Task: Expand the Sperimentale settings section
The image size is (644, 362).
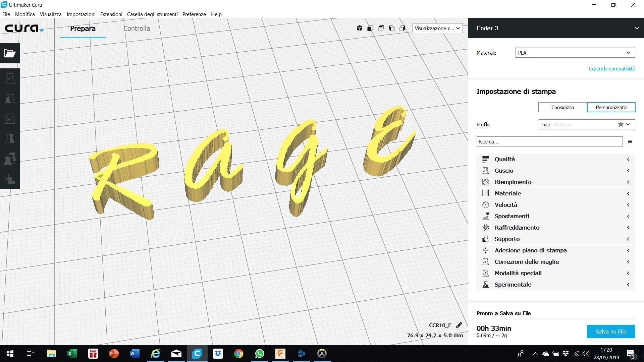Action: 556,285
